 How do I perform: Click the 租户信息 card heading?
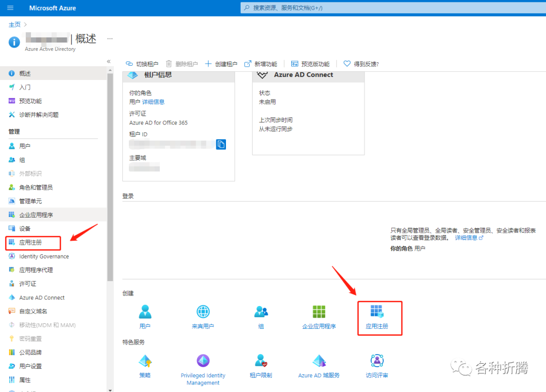158,74
